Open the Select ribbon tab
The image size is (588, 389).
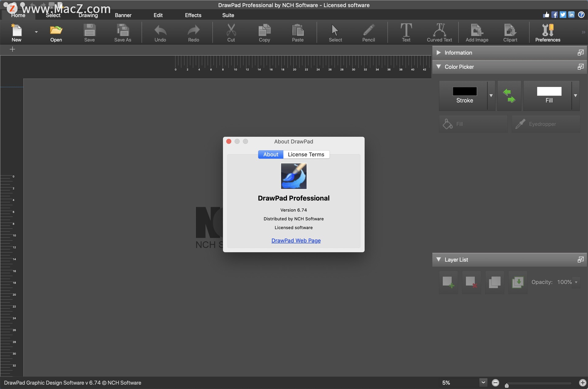click(x=53, y=15)
